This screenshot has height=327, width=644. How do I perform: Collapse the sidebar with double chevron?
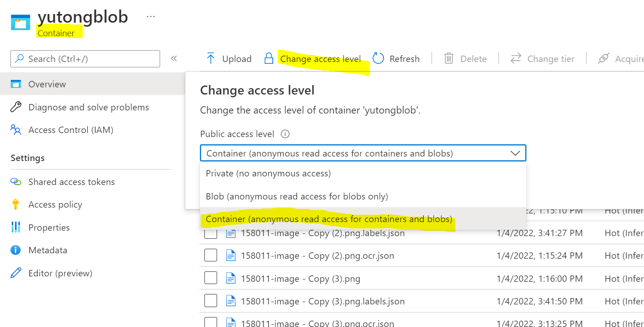pyautogui.click(x=174, y=58)
